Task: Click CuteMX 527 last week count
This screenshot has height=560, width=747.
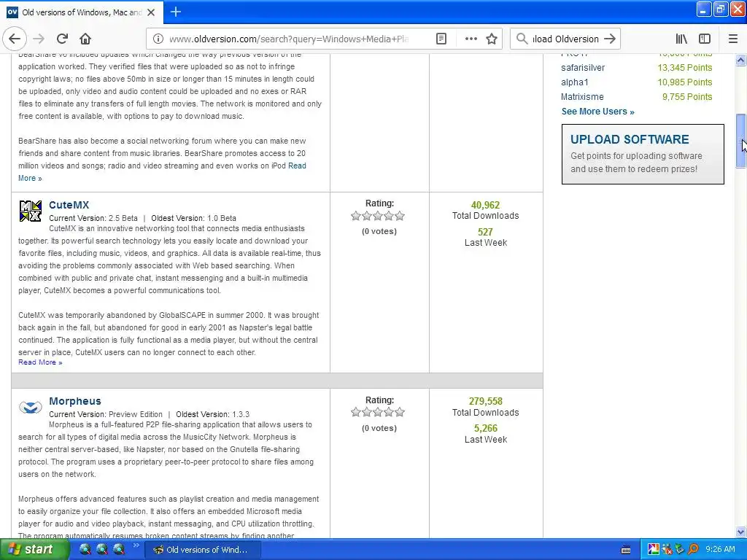Action: [485, 232]
